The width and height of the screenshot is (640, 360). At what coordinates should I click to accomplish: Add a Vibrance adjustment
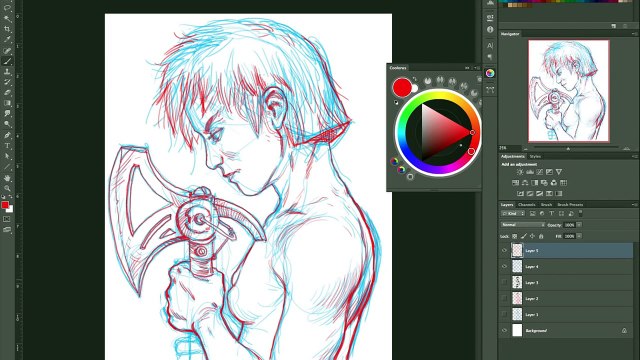559,172
